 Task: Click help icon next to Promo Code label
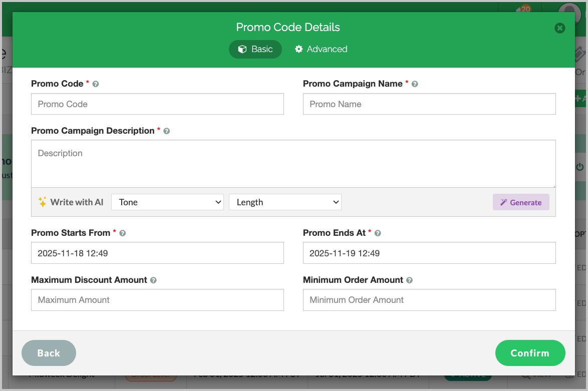click(x=96, y=84)
